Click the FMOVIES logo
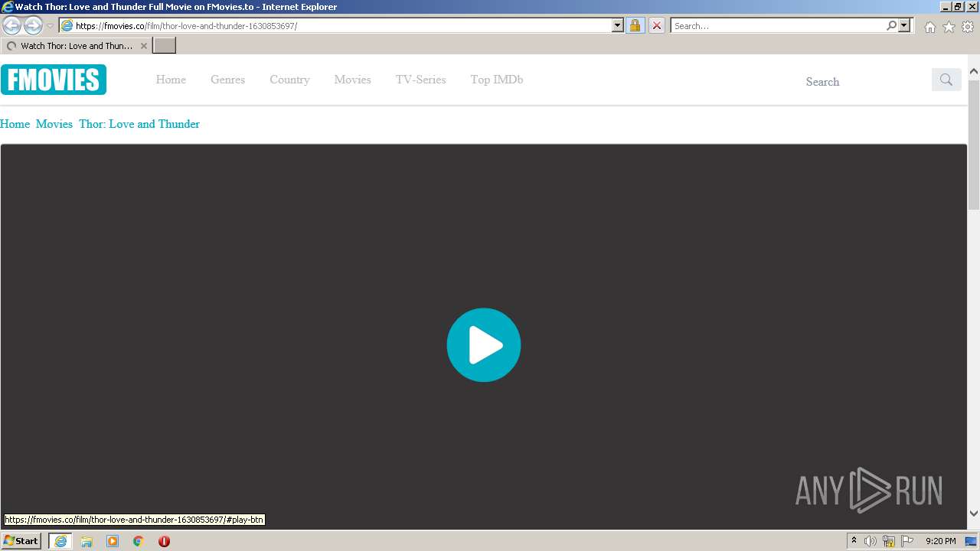980x551 pixels. (54, 80)
